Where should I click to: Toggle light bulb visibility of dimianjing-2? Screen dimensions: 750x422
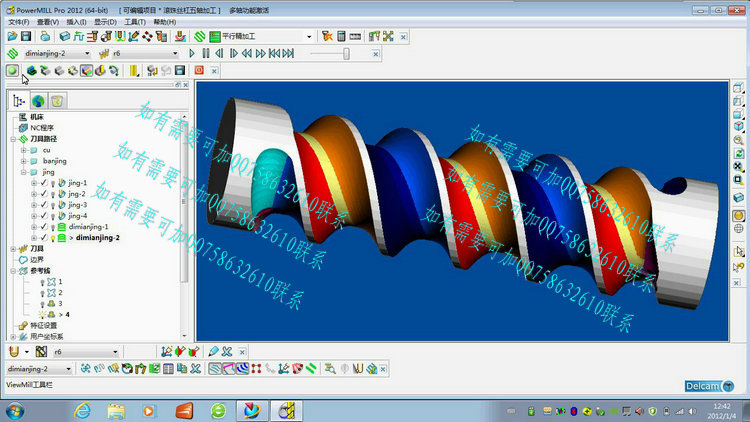pyautogui.click(x=53, y=238)
